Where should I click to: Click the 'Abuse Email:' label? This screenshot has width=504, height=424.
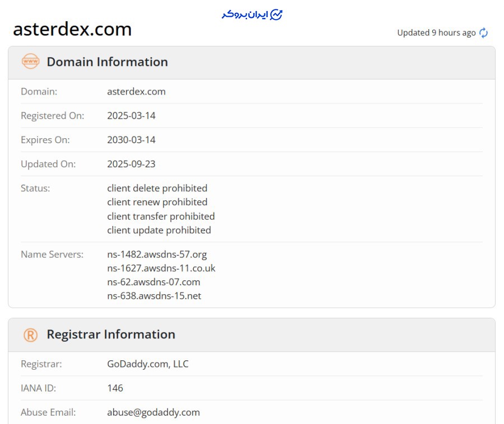[48, 412]
